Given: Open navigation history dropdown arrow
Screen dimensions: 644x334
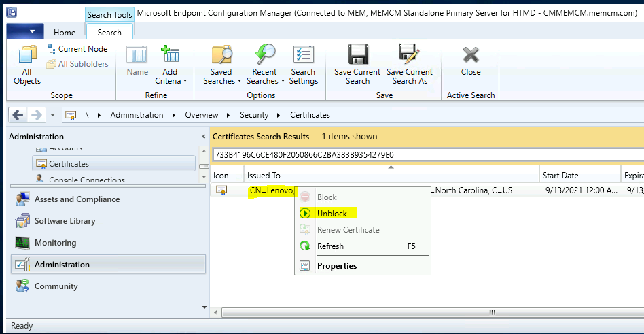Looking at the screenshot, I should click(x=52, y=115).
